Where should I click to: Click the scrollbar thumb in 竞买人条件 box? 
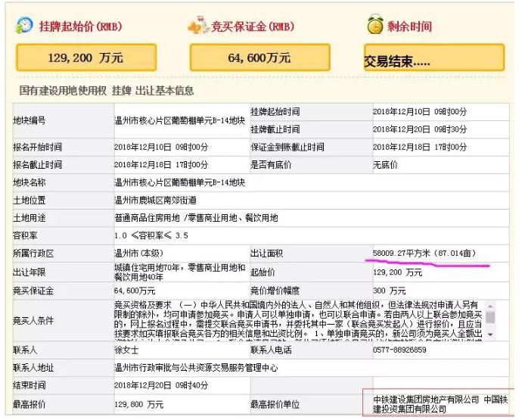[x=490, y=317]
